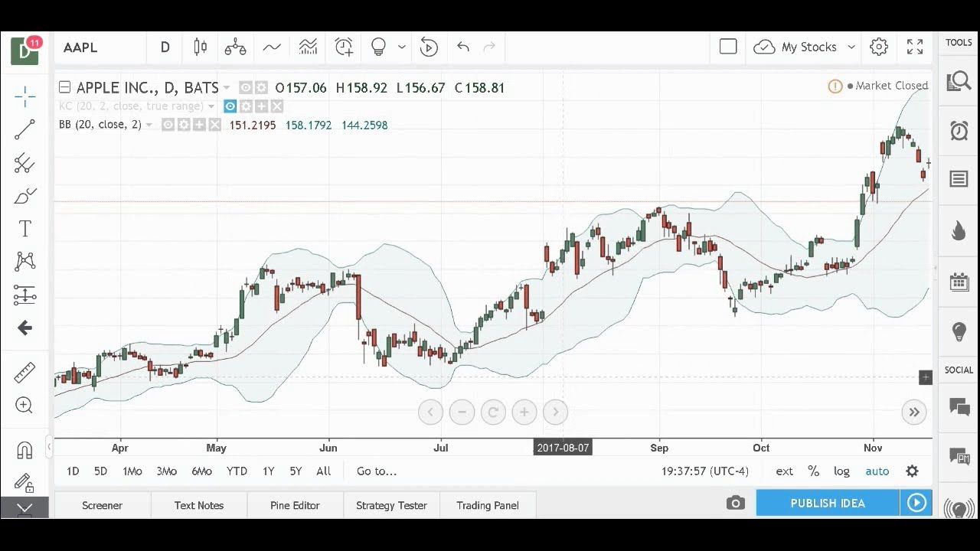980x551 pixels.
Task: Open the ideas lightbulb panel in right sidebar
Action: pos(959,331)
